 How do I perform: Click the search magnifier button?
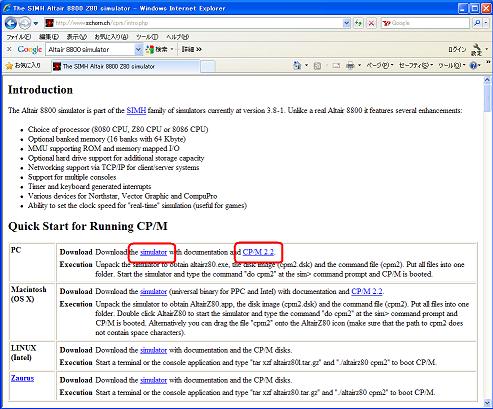click(477, 23)
